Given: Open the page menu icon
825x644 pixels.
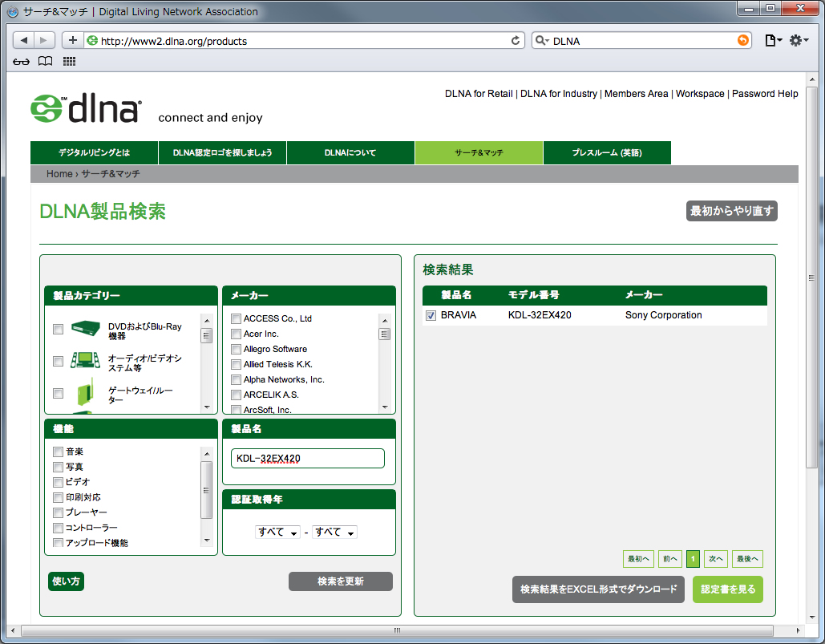Looking at the screenshot, I should click(772, 41).
